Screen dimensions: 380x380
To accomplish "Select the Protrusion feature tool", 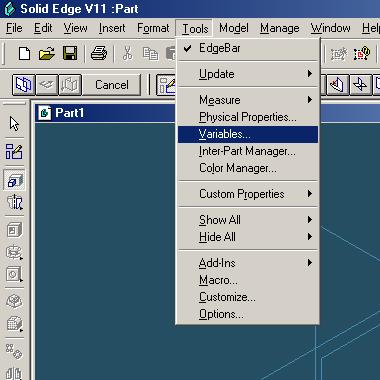I will click(14, 180).
